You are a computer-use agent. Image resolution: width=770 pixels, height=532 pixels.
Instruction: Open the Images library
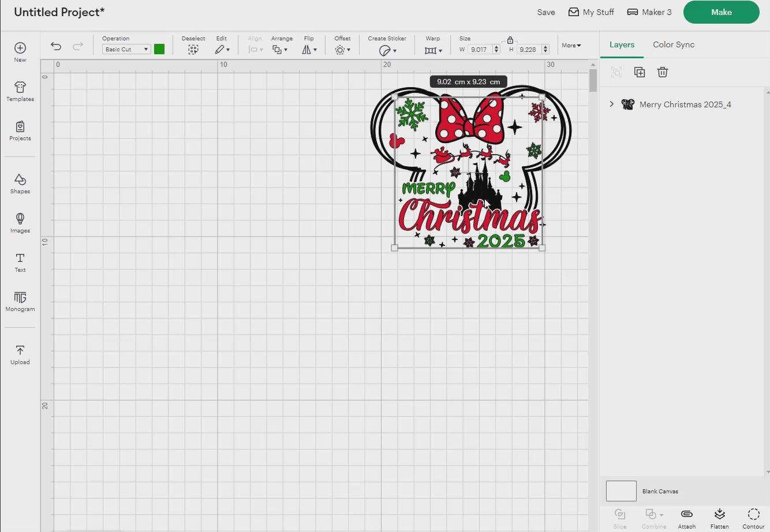20,223
